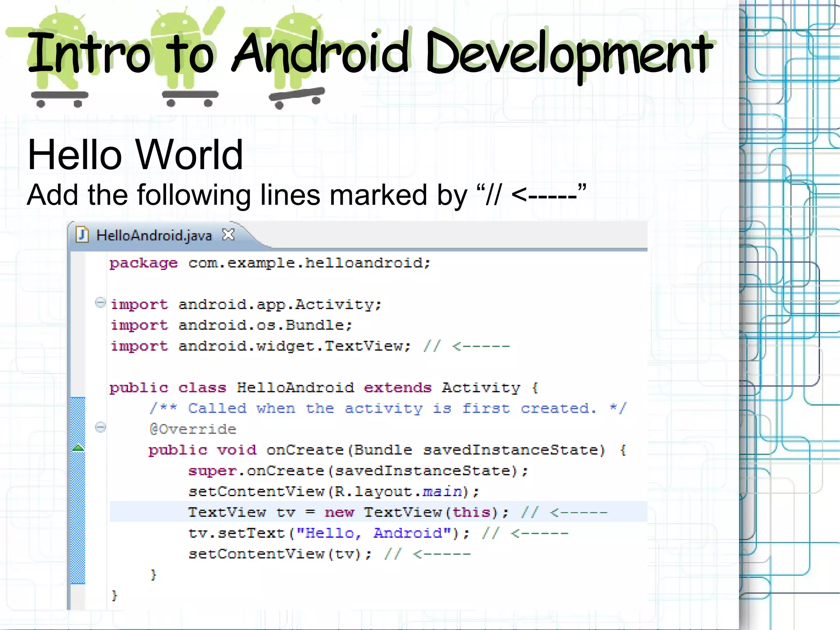Close the HelloAndroid.java tab
840x630 pixels.
[x=228, y=235]
